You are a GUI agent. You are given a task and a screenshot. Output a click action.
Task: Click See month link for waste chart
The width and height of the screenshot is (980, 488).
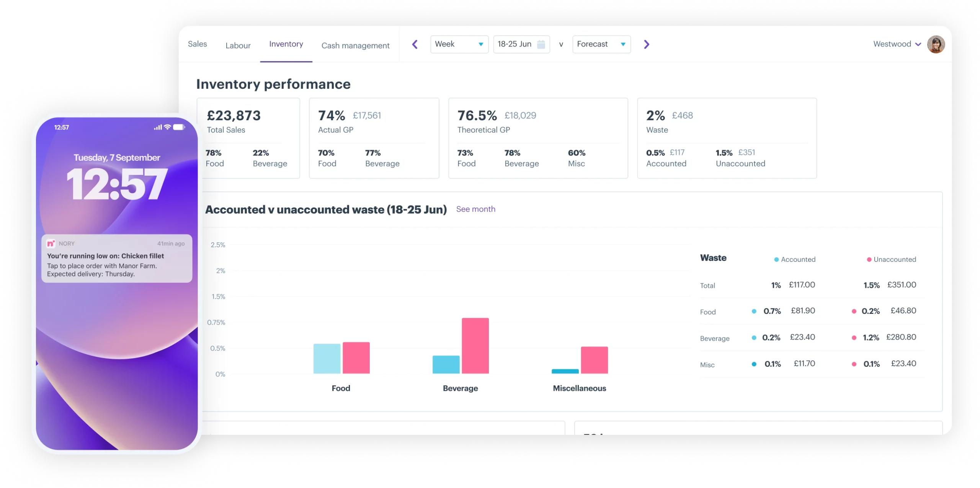point(477,209)
